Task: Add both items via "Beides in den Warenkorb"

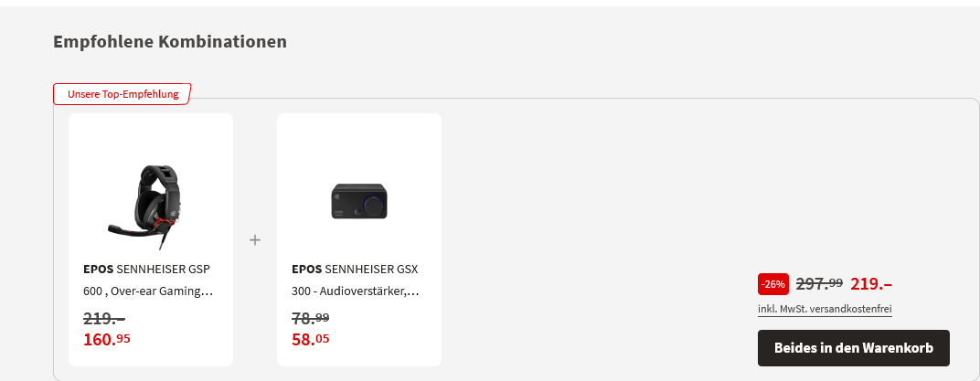Action: coord(853,348)
